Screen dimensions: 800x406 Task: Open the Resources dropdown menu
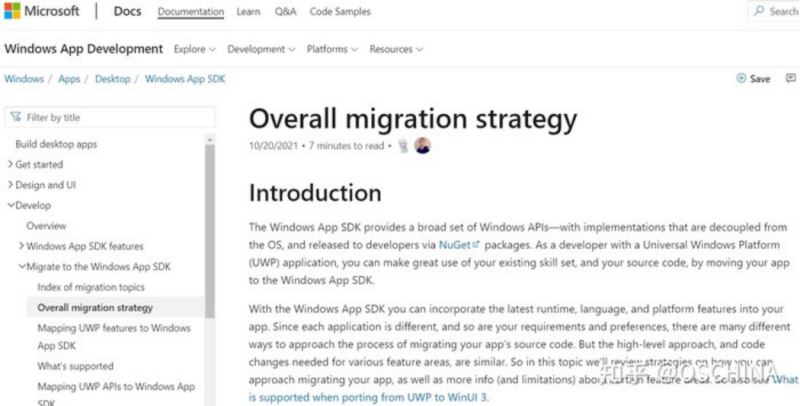(x=396, y=49)
